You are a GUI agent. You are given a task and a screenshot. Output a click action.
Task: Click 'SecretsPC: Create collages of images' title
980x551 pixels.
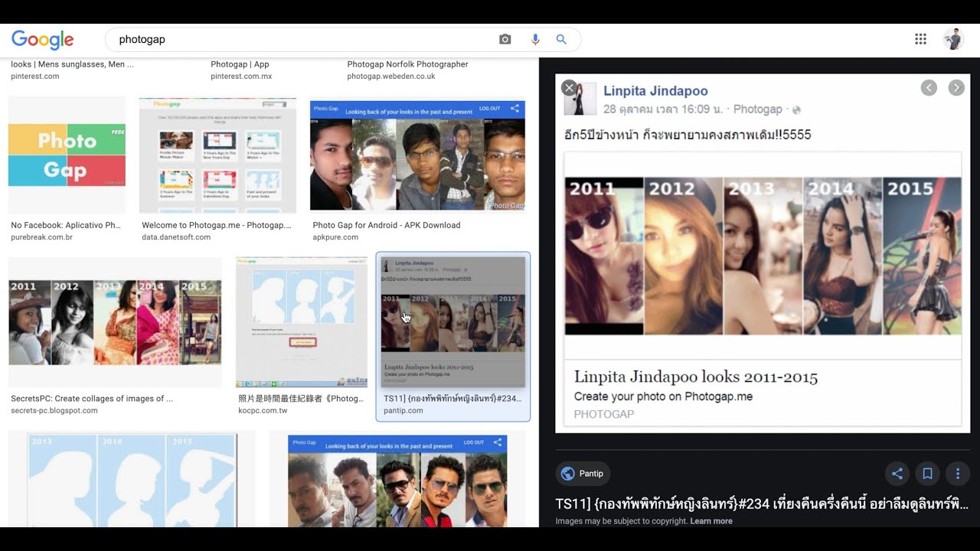point(92,398)
